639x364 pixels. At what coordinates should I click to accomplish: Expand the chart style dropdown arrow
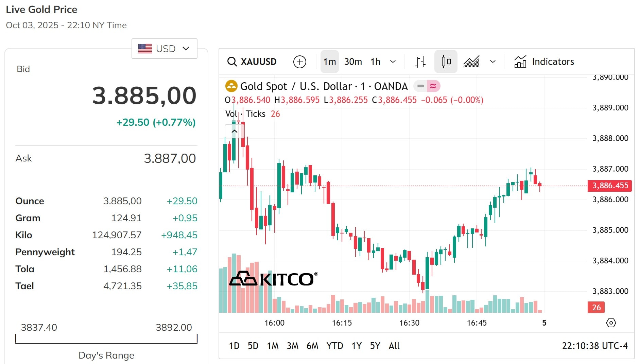click(493, 62)
